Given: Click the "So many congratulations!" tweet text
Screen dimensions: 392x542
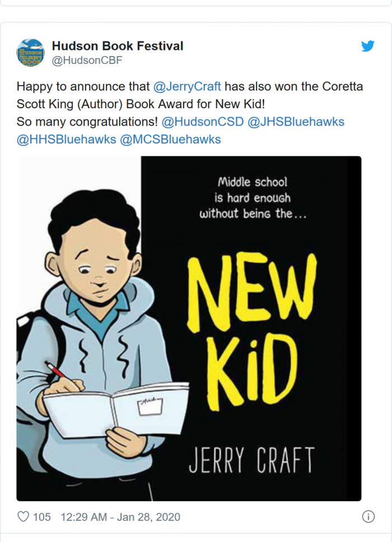Looking at the screenshot, I should coord(87,122).
